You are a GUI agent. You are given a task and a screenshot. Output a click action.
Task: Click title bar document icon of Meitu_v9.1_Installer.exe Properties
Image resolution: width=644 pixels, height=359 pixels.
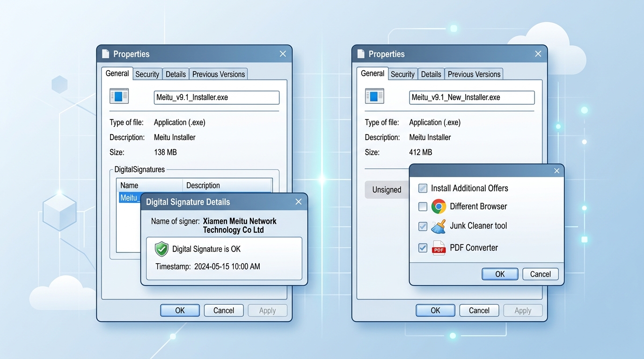[105, 54]
